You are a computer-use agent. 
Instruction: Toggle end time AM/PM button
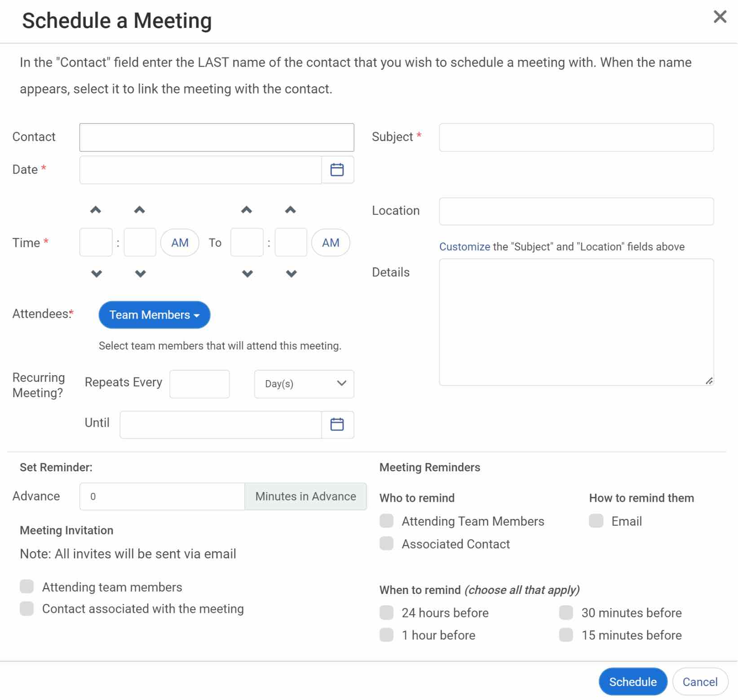click(x=331, y=243)
